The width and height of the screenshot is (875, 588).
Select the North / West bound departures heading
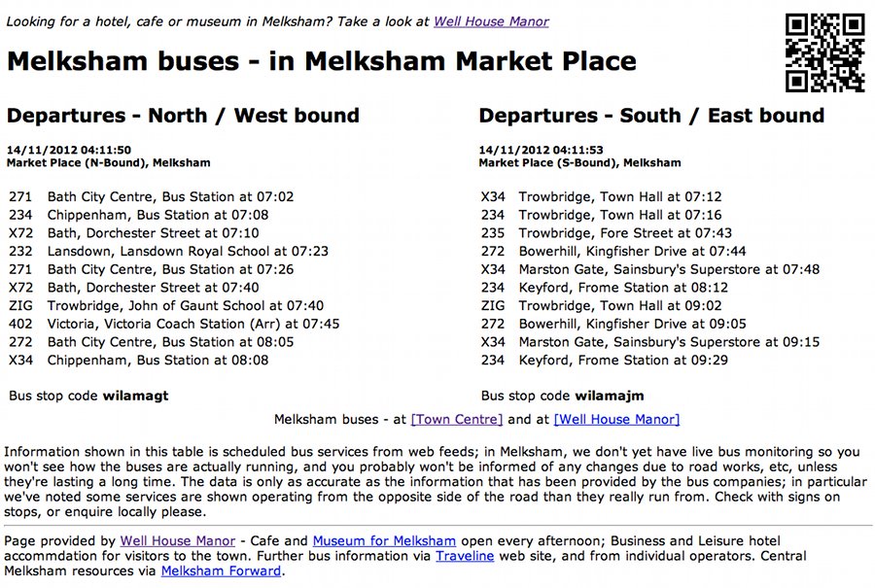coord(183,117)
